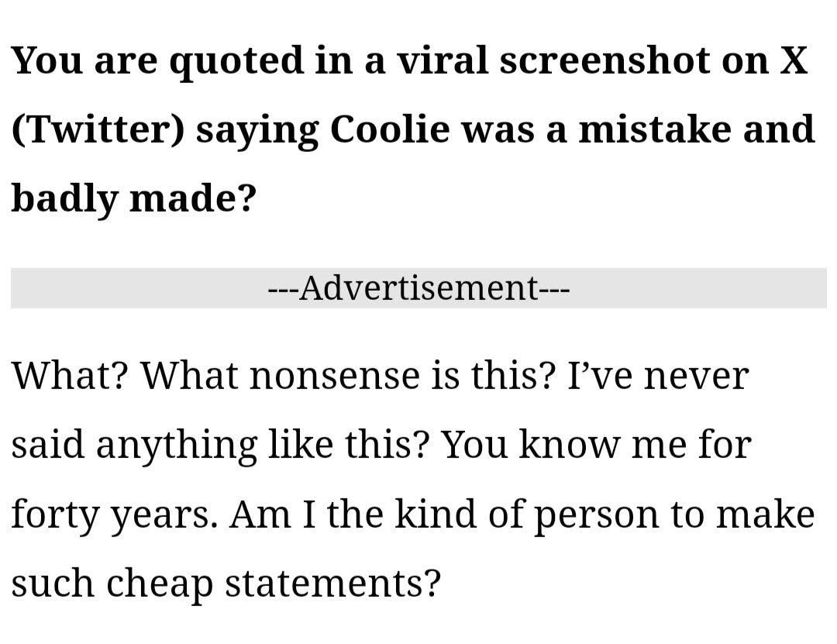Click the bold text "badly made?"

click(x=133, y=198)
